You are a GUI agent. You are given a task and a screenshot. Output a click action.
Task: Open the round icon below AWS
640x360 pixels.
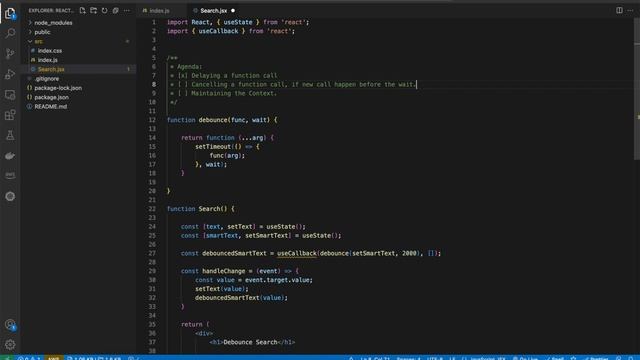tap(10, 196)
